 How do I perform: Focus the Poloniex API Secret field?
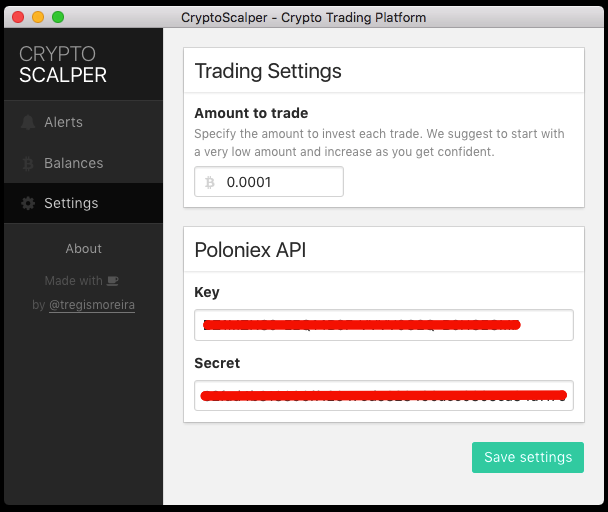click(384, 396)
